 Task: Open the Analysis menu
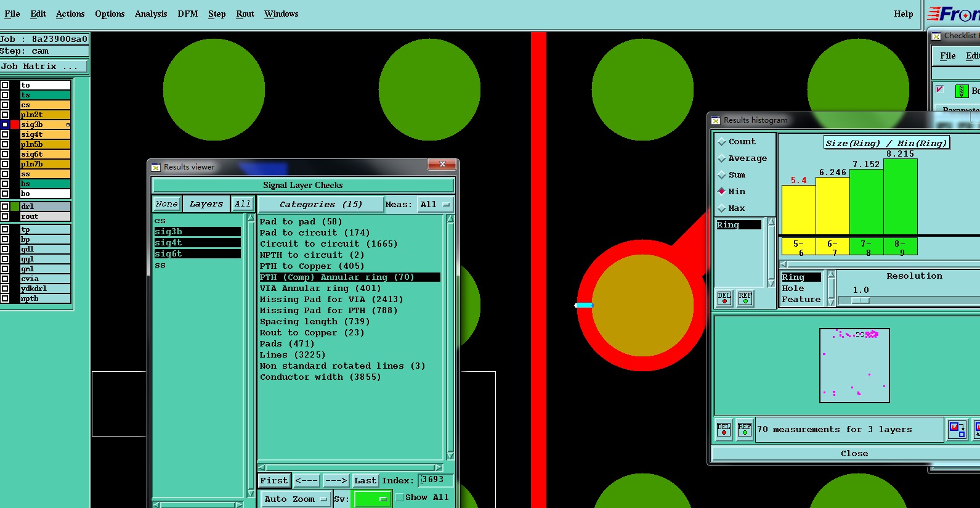151,14
